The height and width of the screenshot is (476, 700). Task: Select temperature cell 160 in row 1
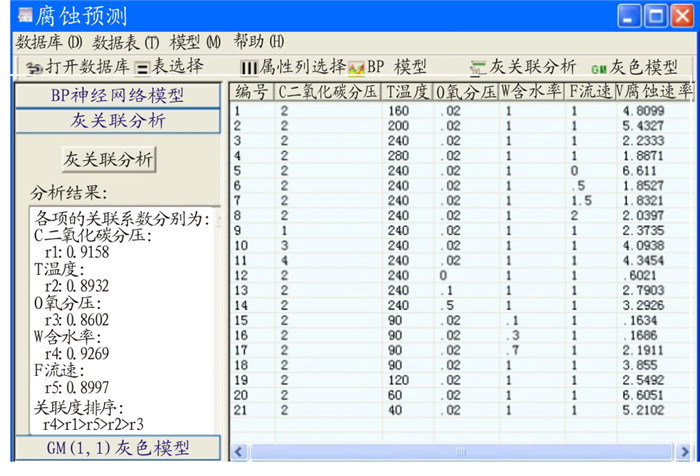(398, 111)
